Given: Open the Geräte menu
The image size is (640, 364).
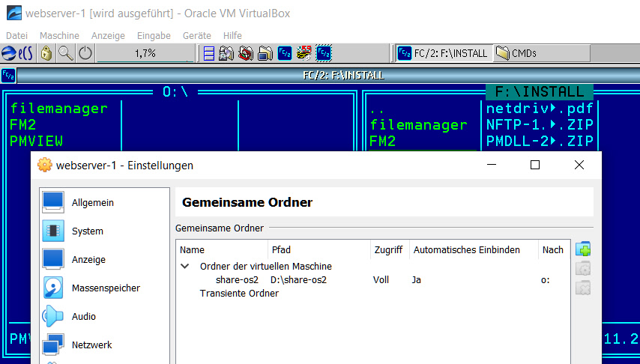Looking at the screenshot, I should [197, 35].
